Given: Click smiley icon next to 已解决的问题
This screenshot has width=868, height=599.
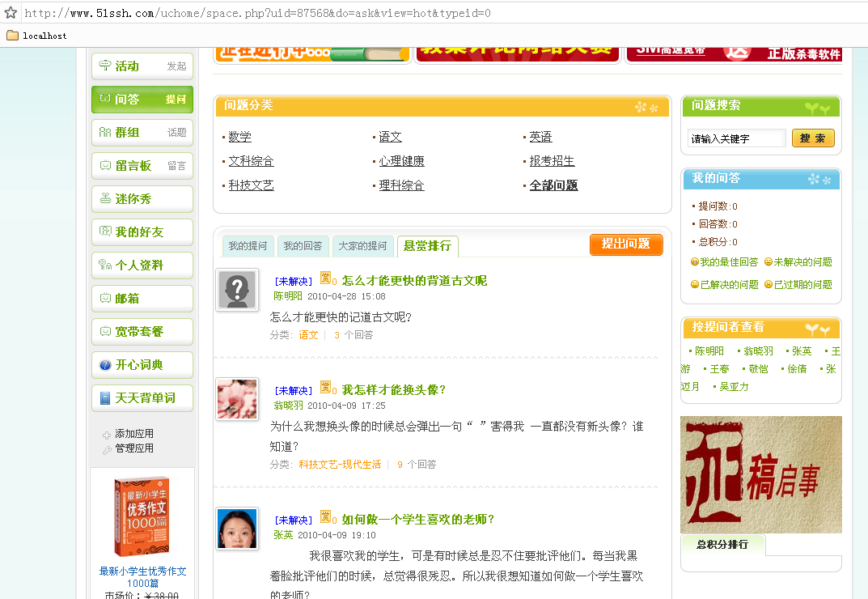Looking at the screenshot, I should (695, 284).
